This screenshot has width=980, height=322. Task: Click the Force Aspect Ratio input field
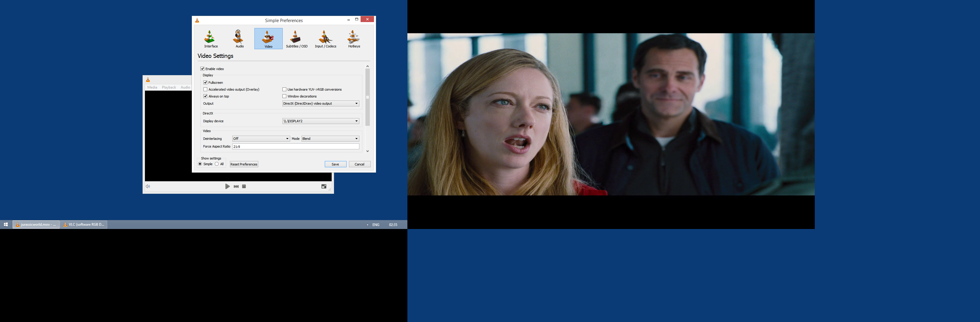pos(296,146)
